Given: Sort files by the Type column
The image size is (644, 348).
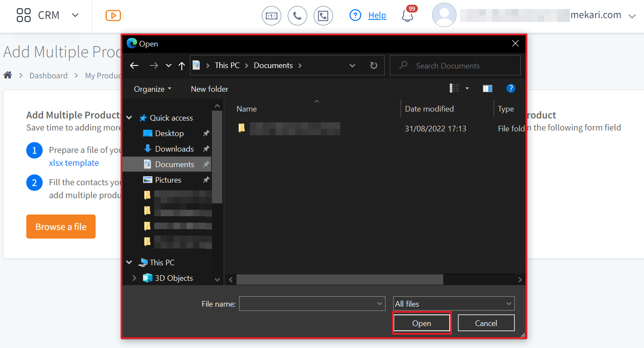Looking at the screenshot, I should pos(506,109).
